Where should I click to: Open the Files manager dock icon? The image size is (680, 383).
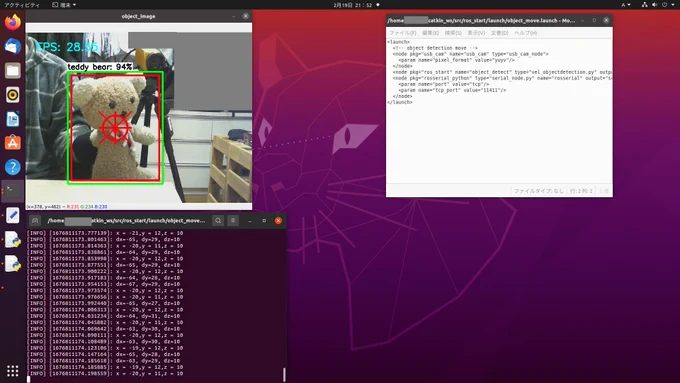[x=13, y=70]
